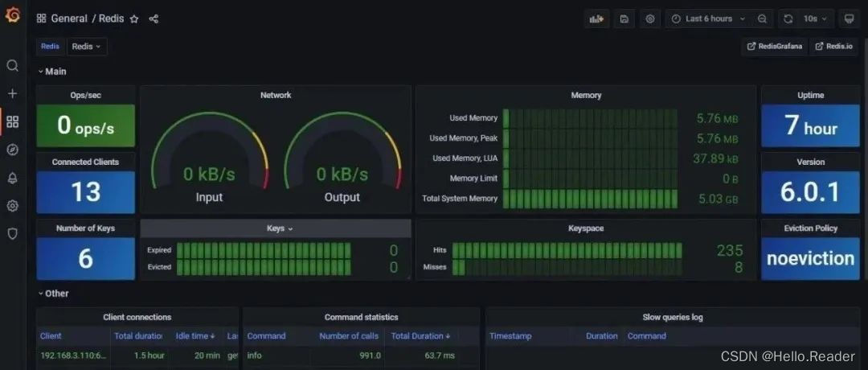Click the Total System Memory bar gauge
868x370 pixels.
(x=590, y=199)
